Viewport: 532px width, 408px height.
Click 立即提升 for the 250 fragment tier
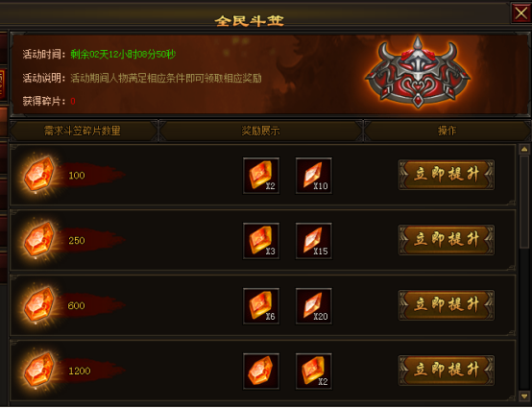447,240
